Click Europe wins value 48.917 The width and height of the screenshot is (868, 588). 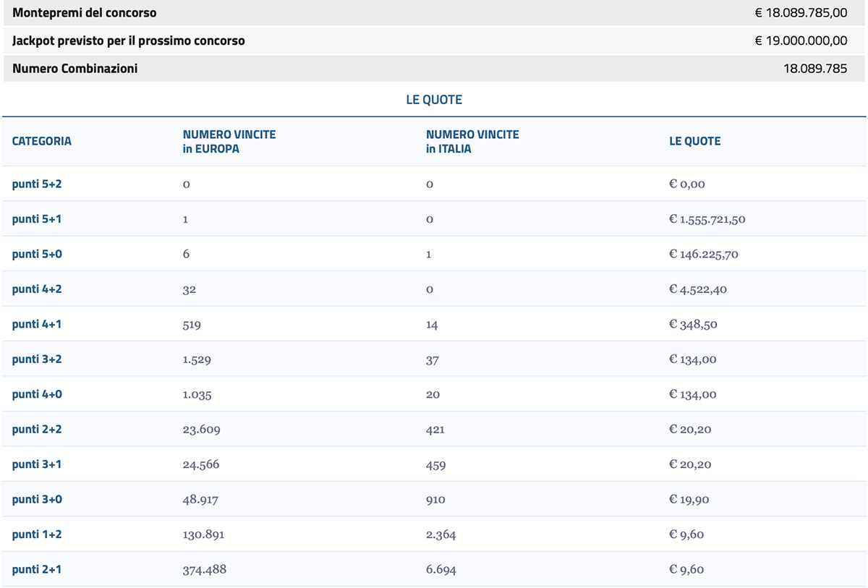(x=201, y=500)
